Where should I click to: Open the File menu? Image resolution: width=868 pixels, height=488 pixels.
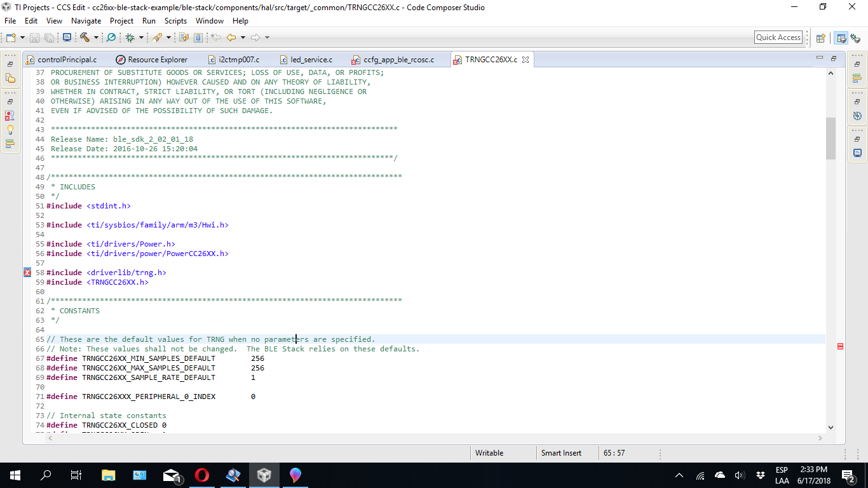coord(10,21)
